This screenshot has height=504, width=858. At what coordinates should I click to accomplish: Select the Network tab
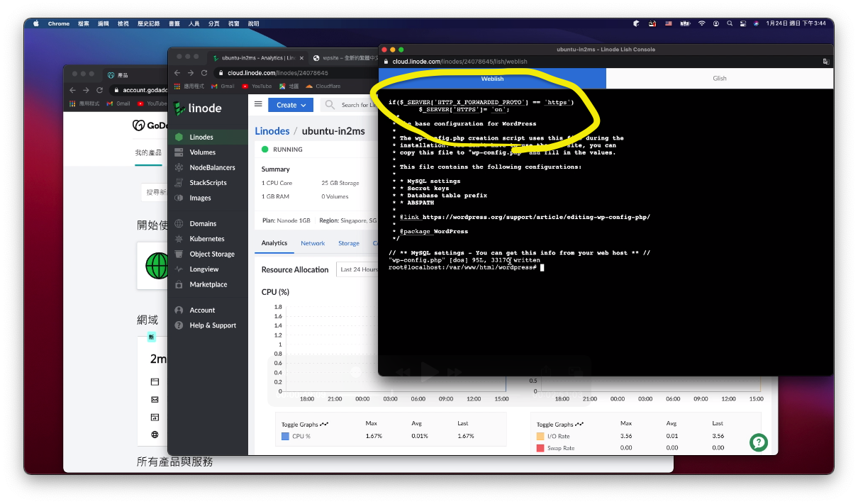[x=313, y=243]
